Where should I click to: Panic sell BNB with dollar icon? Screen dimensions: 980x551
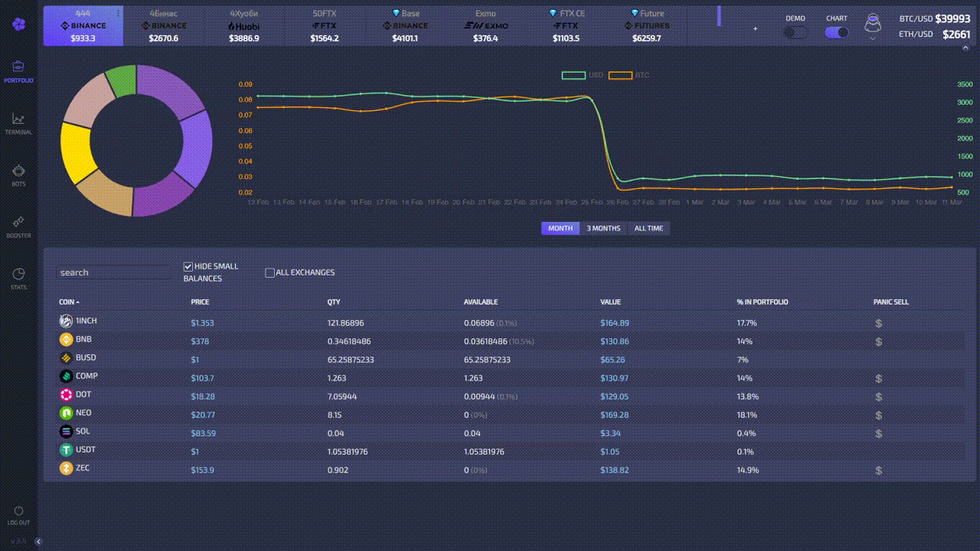point(879,342)
